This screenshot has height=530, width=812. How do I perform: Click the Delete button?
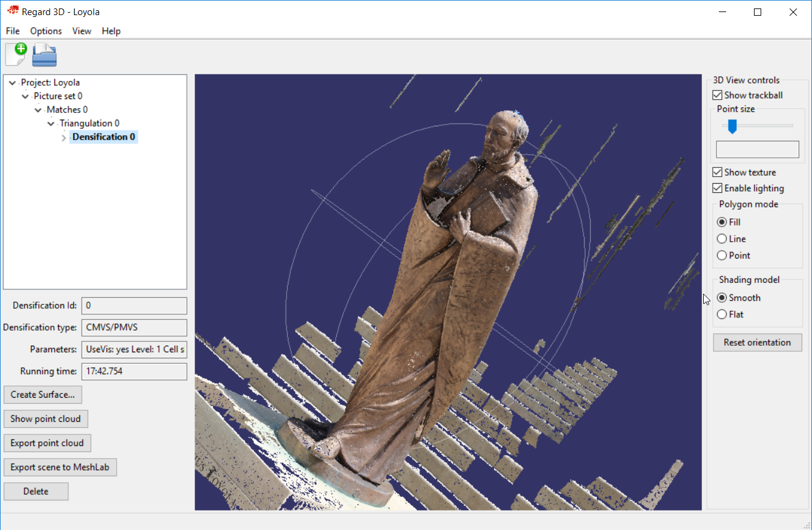pyautogui.click(x=36, y=491)
